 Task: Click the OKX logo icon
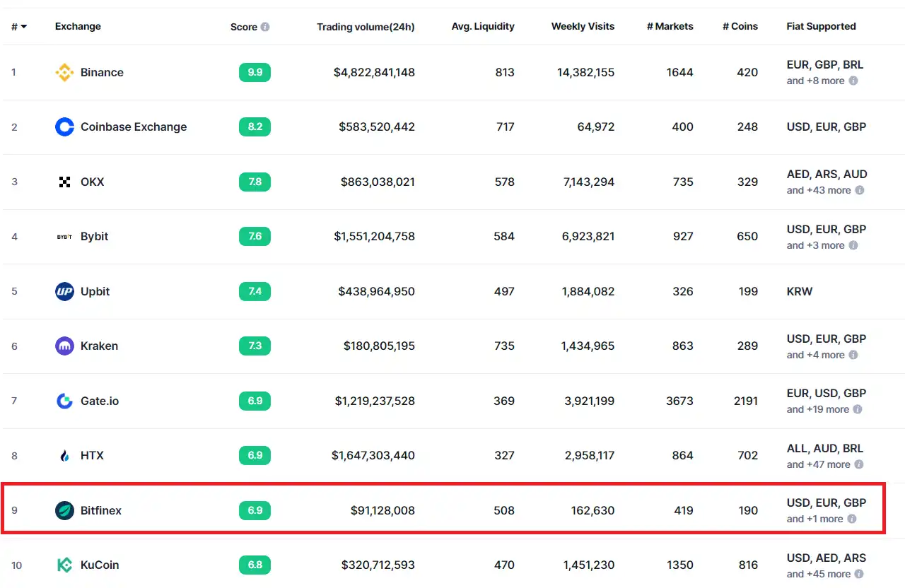coord(64,182)
